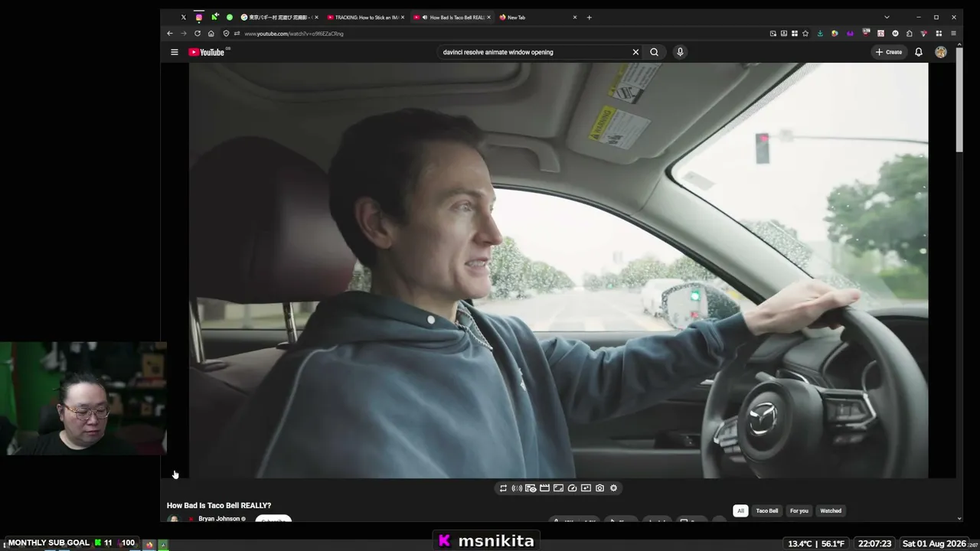This screenshot has height=551, width=980.
Task: Close the New Tab tab
Action: [575, 17]
